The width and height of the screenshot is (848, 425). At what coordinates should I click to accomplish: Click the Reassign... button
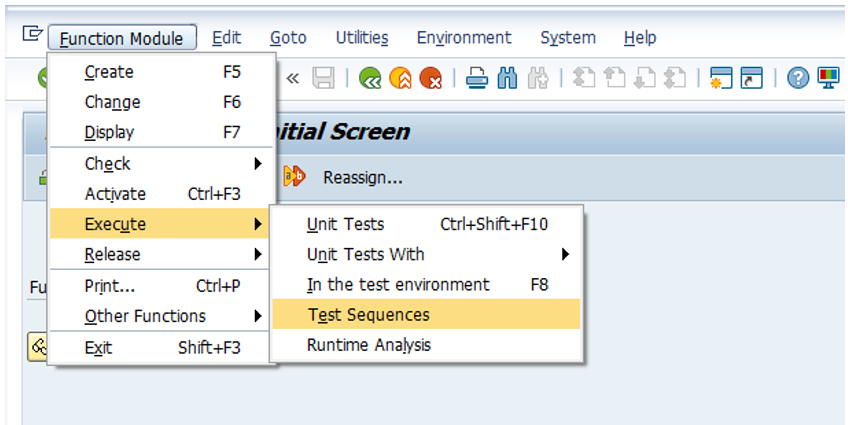point(362,178)
